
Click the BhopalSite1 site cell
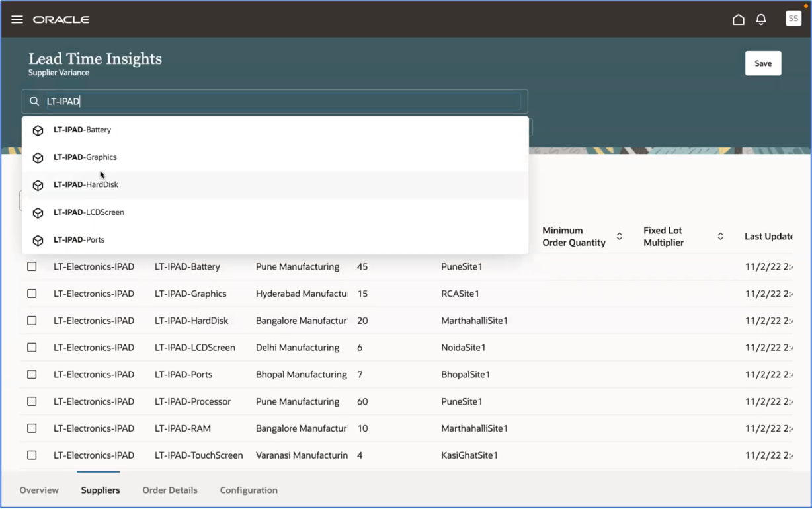[466, 374]
